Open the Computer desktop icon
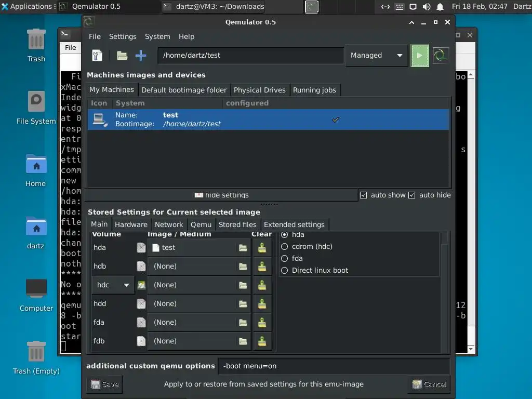Viewport: 532px width, 399px height. 36,295
